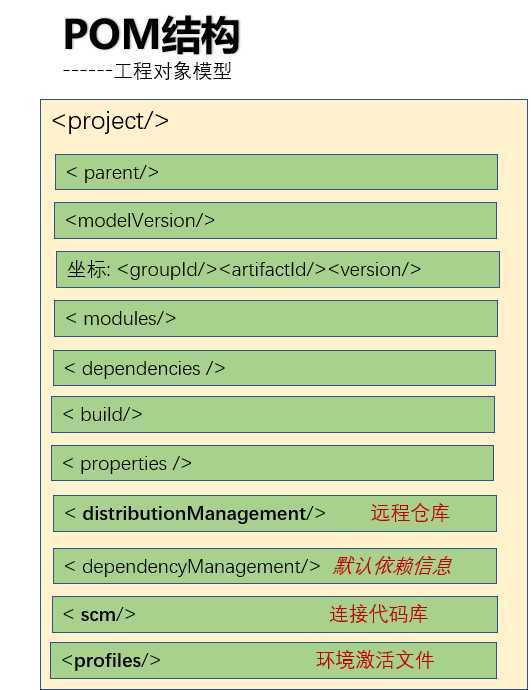This screenshot has height=690, width=531.
Task: Select the 工程对象模型 subtitle text
Action: [x=172, y=71]
